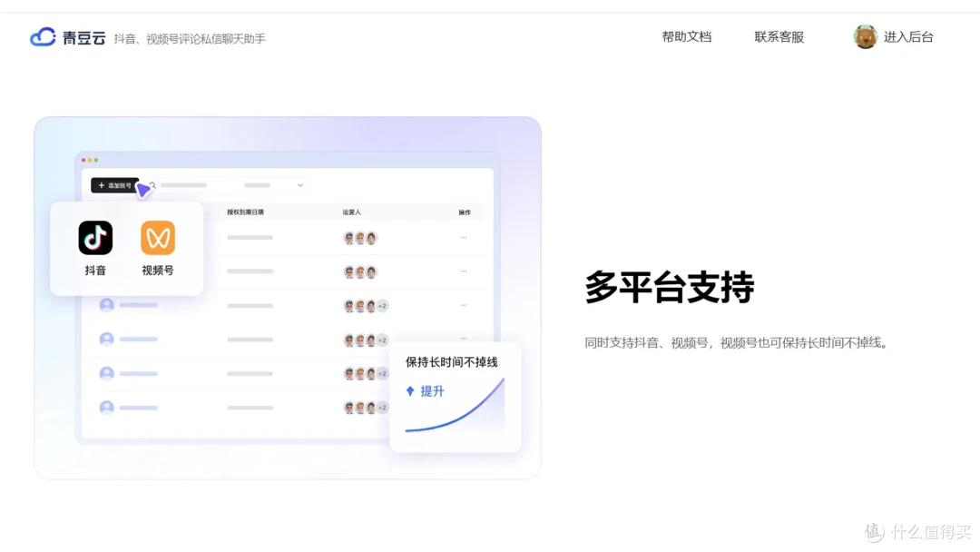Viewport: 980px width, 552px height.
Task: Click the 保持长时间不掉线 card title
Action: point(452,362)
